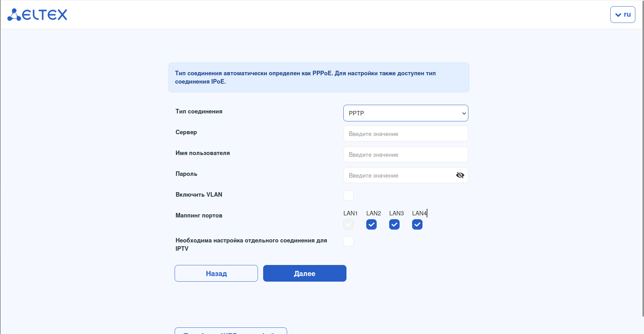Uncheck the LAN4 port checkbox
This screenshot has width=644, height=334.
(417, 225)
